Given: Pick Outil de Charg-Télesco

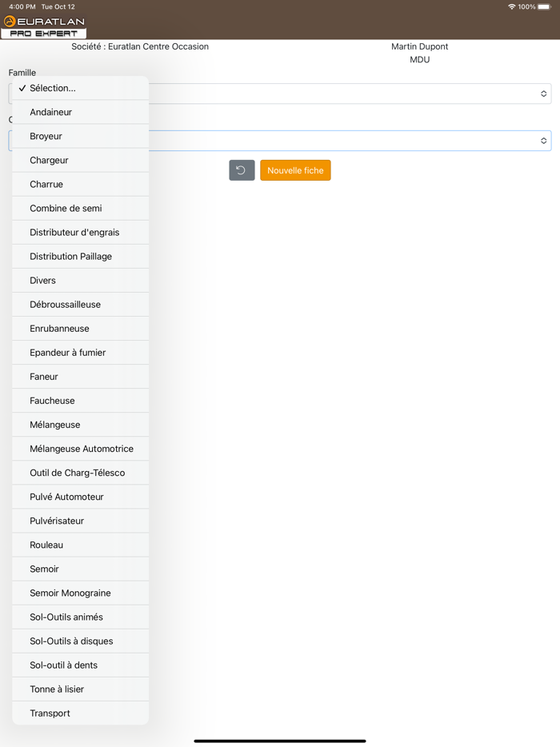Looking at the screenshot, I should (80, 473).
